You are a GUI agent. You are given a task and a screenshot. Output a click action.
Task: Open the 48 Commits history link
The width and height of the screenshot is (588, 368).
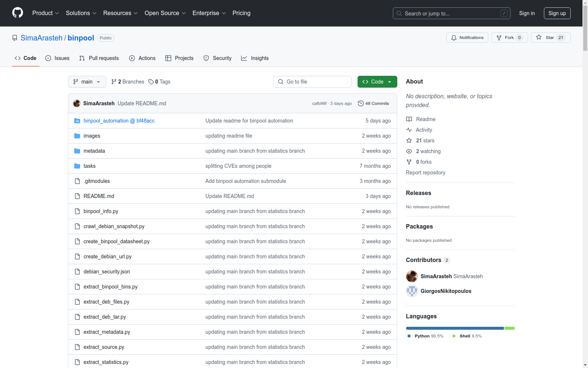(373, 103)
